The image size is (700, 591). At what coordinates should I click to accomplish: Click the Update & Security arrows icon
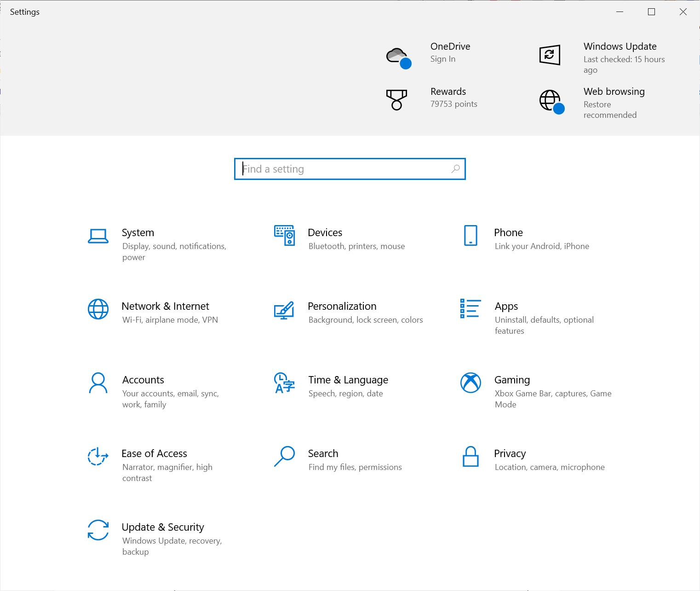click(98, 530)
